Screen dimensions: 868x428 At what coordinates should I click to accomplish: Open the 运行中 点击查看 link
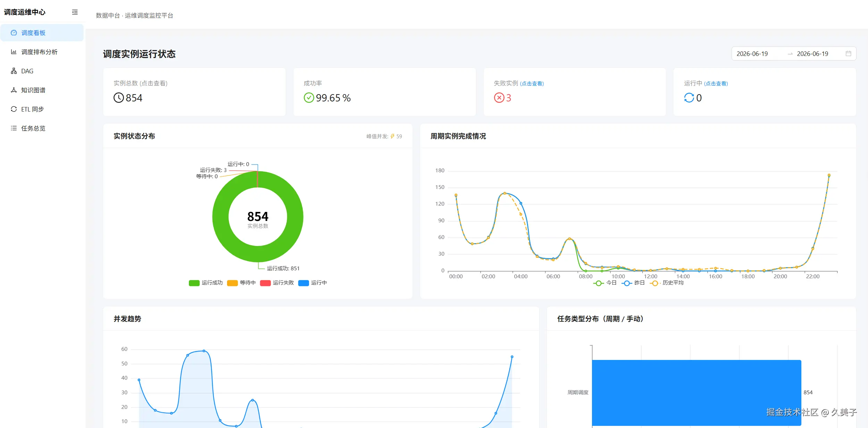pos(716,84)
